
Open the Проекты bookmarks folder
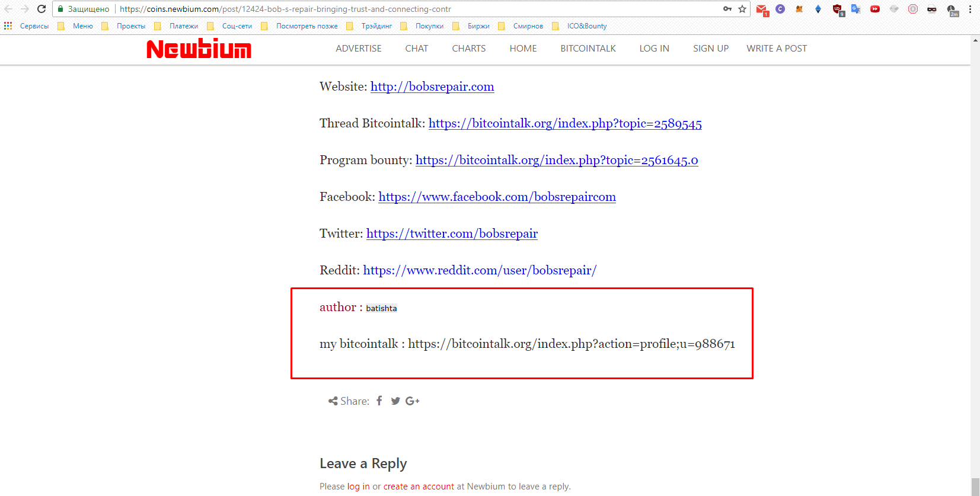pos(123,26)
